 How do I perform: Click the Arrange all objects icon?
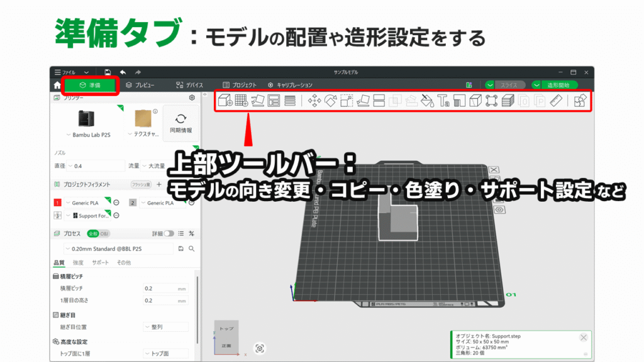pos(274,101)
